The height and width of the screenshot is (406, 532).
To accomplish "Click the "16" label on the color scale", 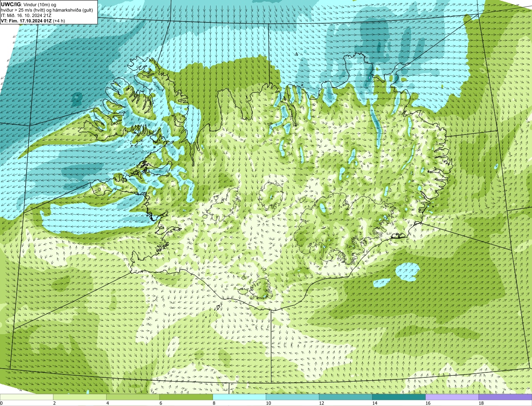I will point(428,403).
